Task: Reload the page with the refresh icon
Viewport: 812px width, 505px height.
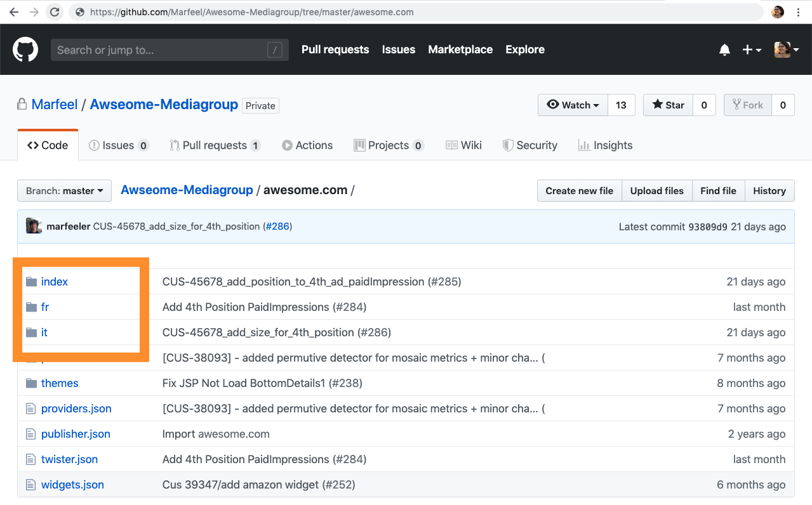Action: [55, 12]
